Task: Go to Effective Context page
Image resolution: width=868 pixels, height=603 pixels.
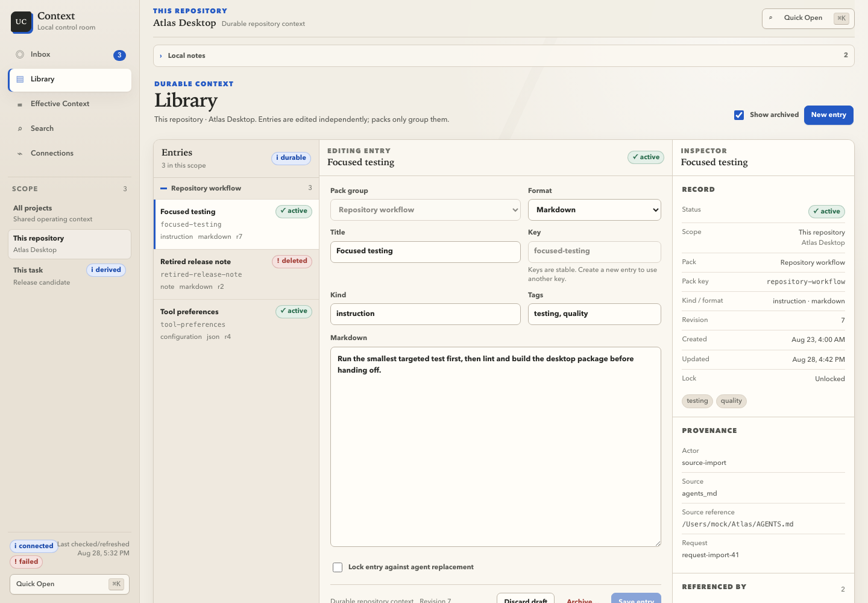Action: click(x=70, y=104)
